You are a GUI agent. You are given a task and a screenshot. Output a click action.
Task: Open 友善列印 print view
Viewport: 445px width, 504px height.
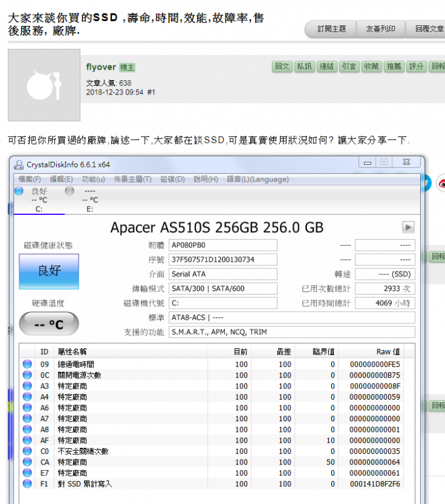tap(381, 29)
